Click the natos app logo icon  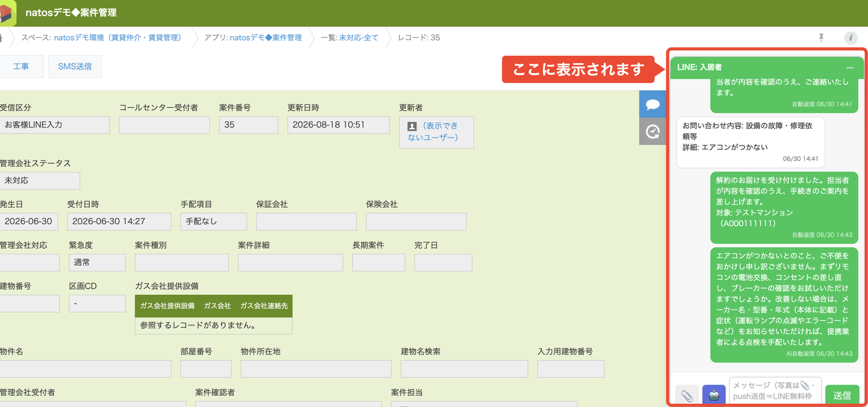[x=7, y=13]
